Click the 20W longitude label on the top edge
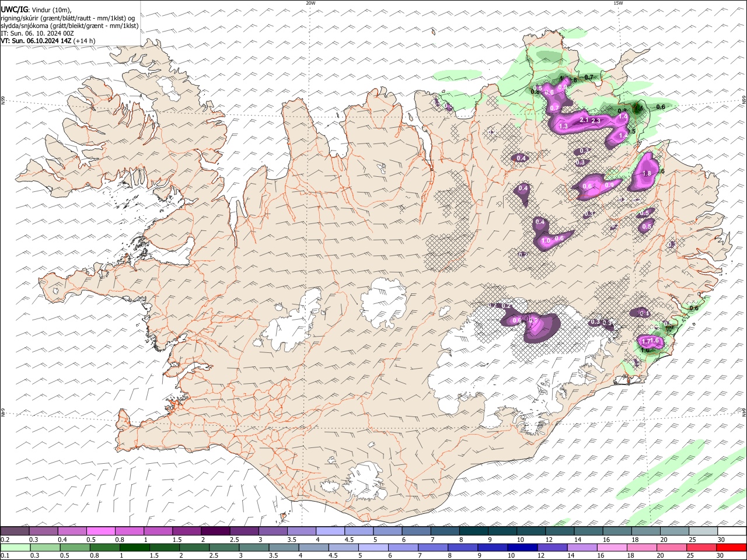 [310, 3]
